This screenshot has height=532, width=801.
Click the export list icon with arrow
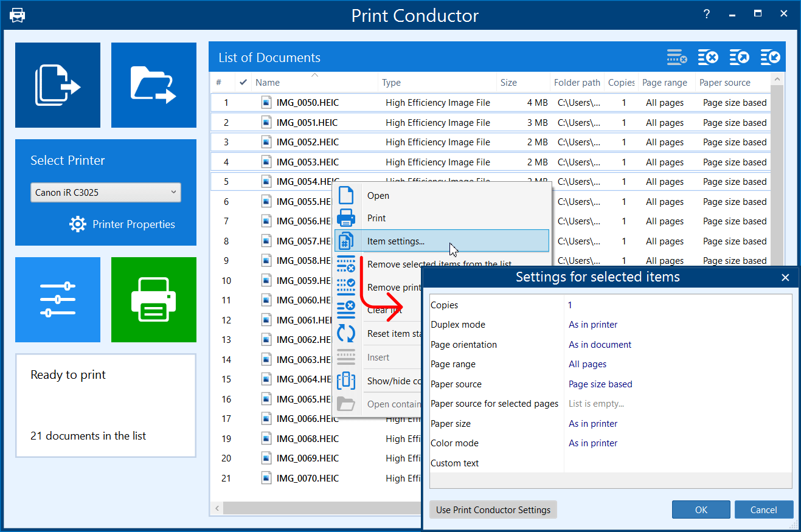(740, 58)
